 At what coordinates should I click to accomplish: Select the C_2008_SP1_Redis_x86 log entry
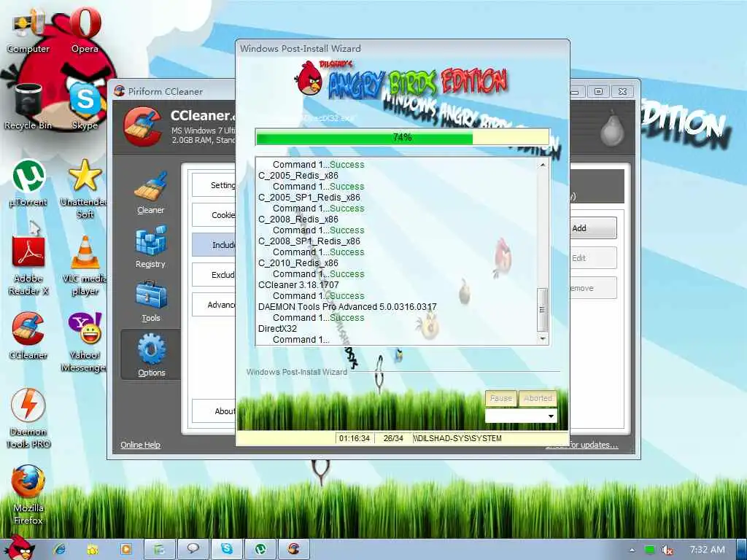(309, 241)
